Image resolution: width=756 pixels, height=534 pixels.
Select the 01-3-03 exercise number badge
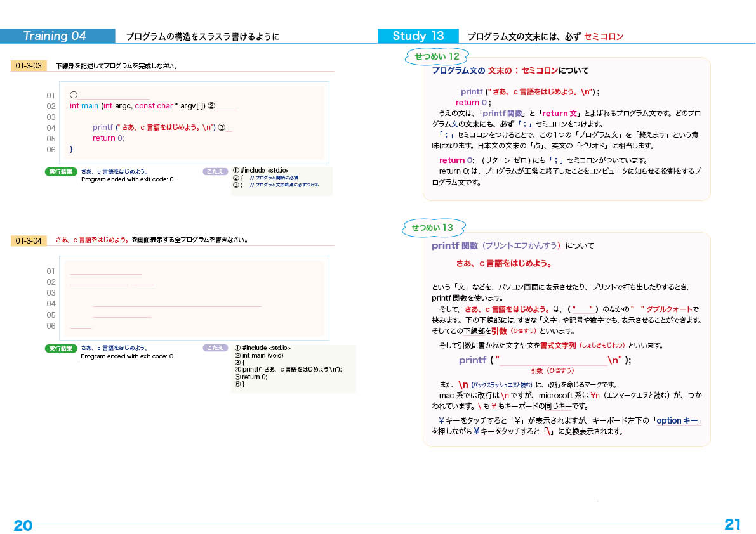click(x=27, y=64)
